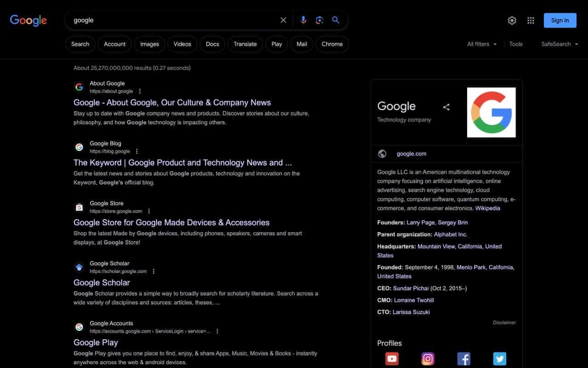The width and height of the screenshot is (588, 368).
Task: Click the Sign in button
Action: pyautogui.click(x=560, y=20)
